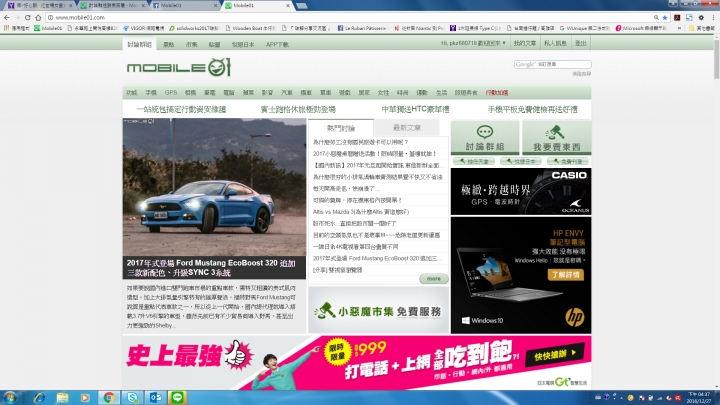
Task: Open the 市集 top navigation item
Action: pyautogui.click(x=191, y=45)
